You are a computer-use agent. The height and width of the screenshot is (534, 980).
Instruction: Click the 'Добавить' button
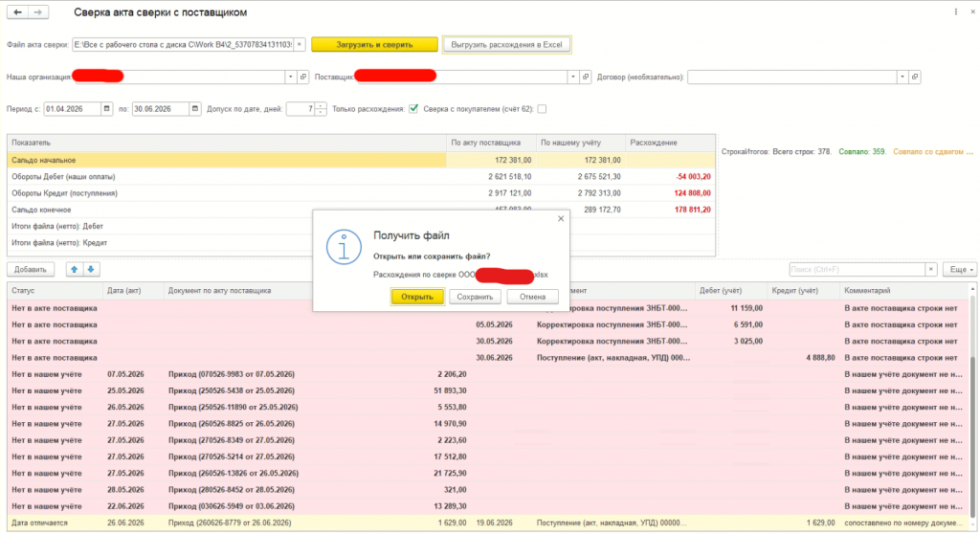31,270
